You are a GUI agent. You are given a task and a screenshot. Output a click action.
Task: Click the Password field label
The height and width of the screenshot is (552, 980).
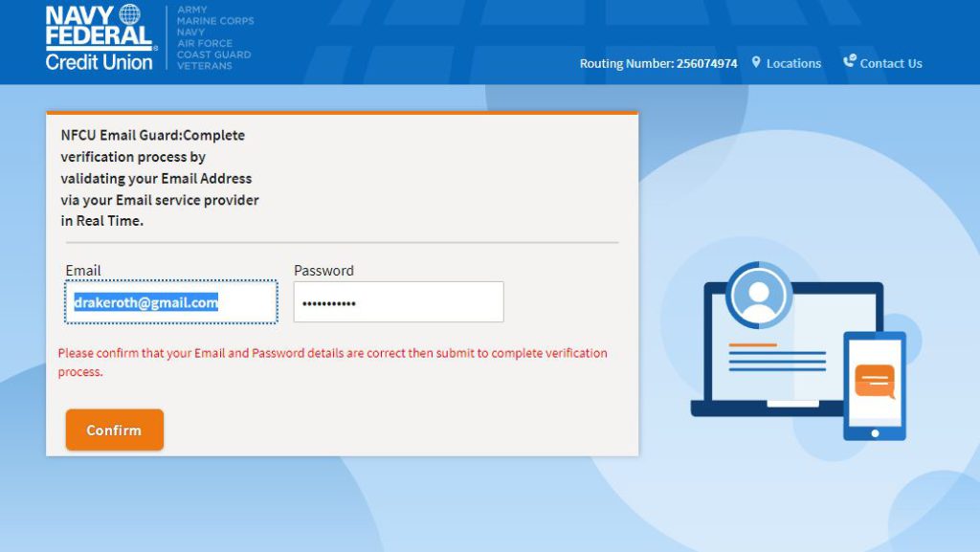(323, 271)
